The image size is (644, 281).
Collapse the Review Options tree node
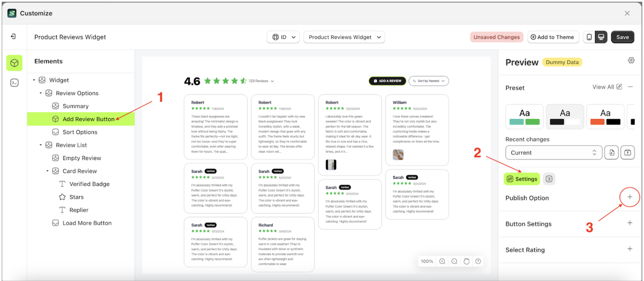(x=41, y=93)
